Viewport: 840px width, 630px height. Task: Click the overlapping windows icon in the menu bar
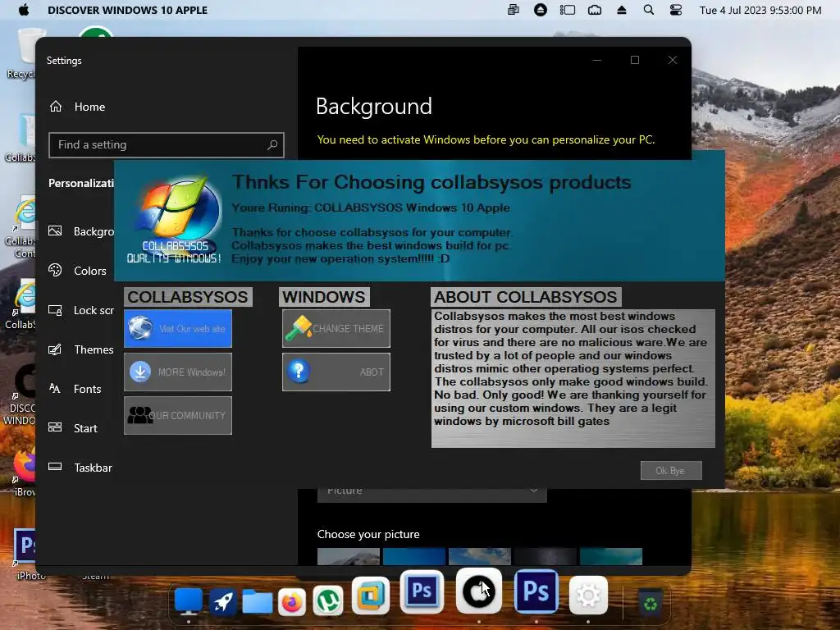click(x=514, y=10)
